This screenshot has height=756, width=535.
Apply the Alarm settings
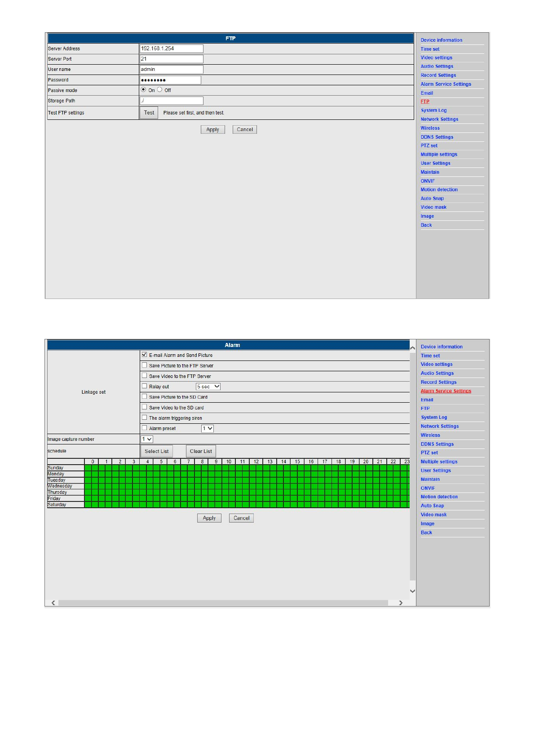click(x=209, y=518)
